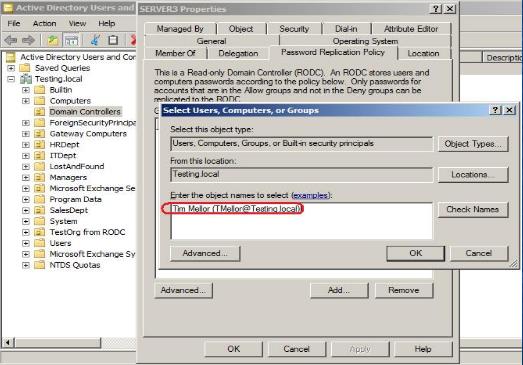Viewport: 523px width, 365px height.
Task: Switch to the Operating System tab
Action: pos(365,41)
